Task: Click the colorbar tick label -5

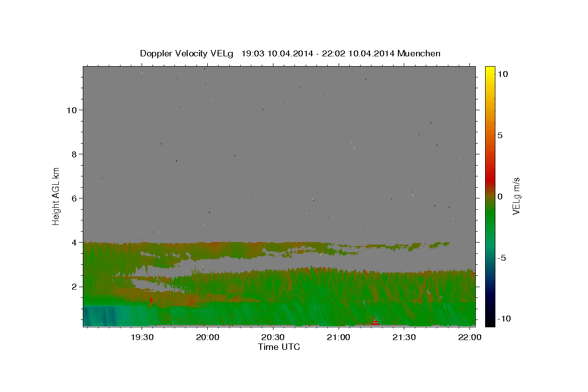Action: (x=501, y=258)
